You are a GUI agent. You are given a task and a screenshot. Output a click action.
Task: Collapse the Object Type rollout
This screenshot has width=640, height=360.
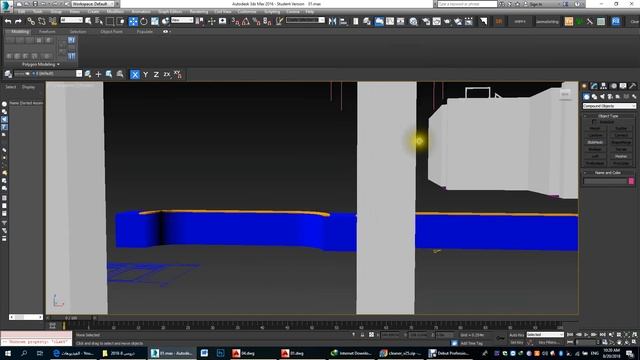pos(608,116)
